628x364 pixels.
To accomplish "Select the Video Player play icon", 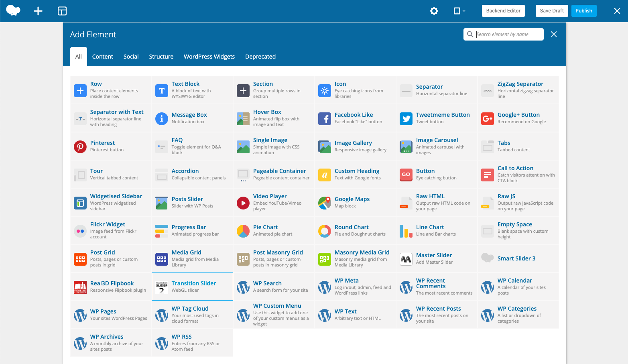I will click(x=243, y=203).
